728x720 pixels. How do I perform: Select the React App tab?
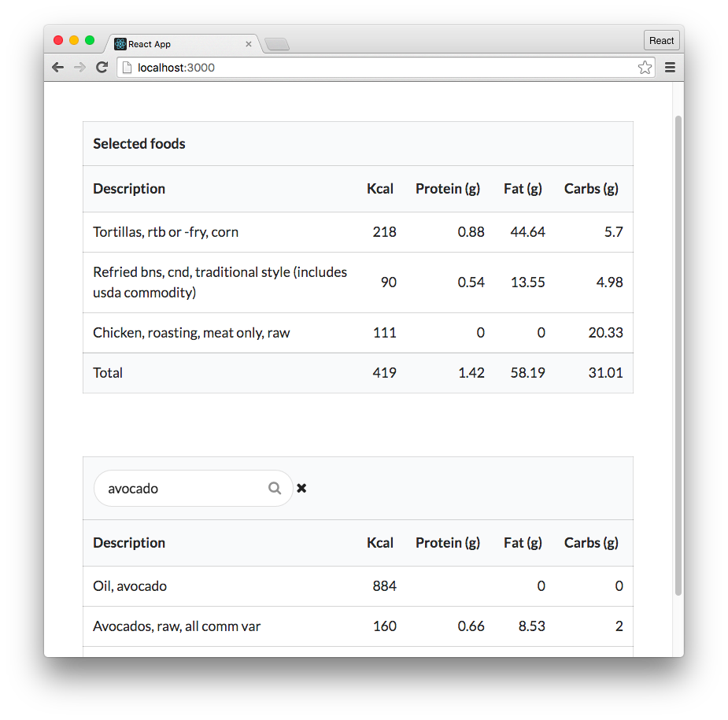click(183, 43)
